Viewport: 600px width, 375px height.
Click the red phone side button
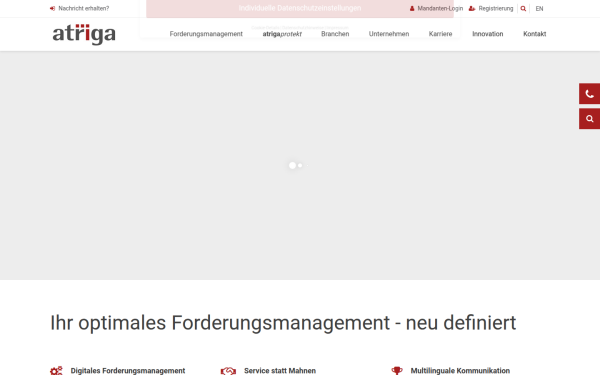click(x=589, y=94)
